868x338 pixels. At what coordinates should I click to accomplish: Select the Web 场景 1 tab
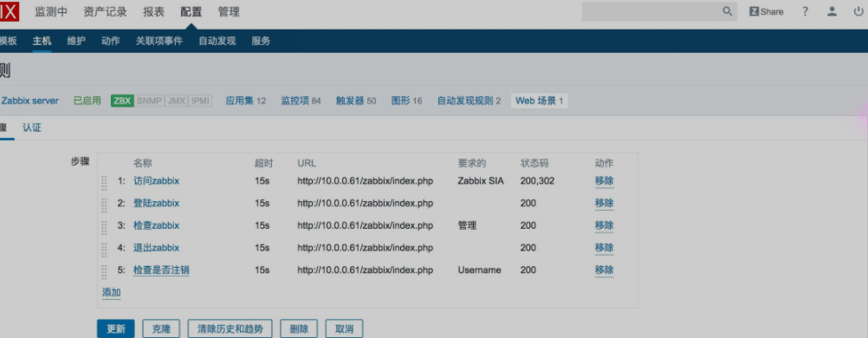[539, 101]
